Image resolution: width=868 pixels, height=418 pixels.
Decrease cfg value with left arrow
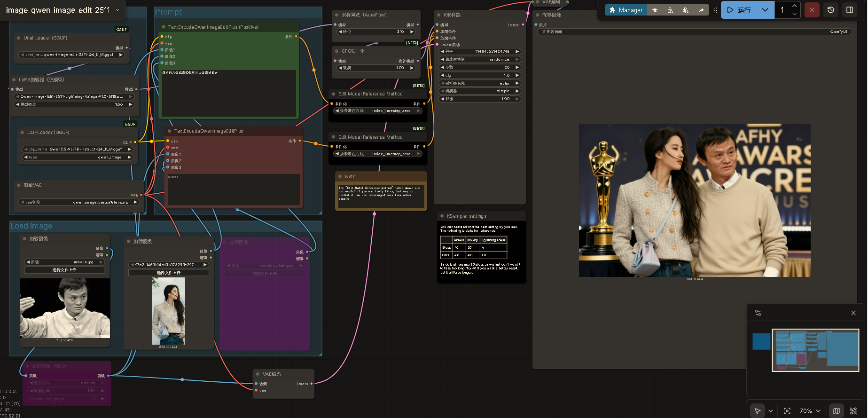[442, 75]
